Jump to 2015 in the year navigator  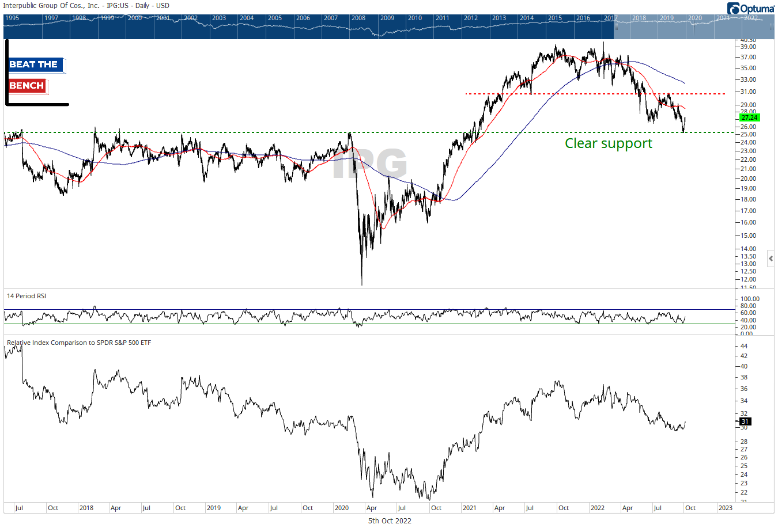coord(555,18)
